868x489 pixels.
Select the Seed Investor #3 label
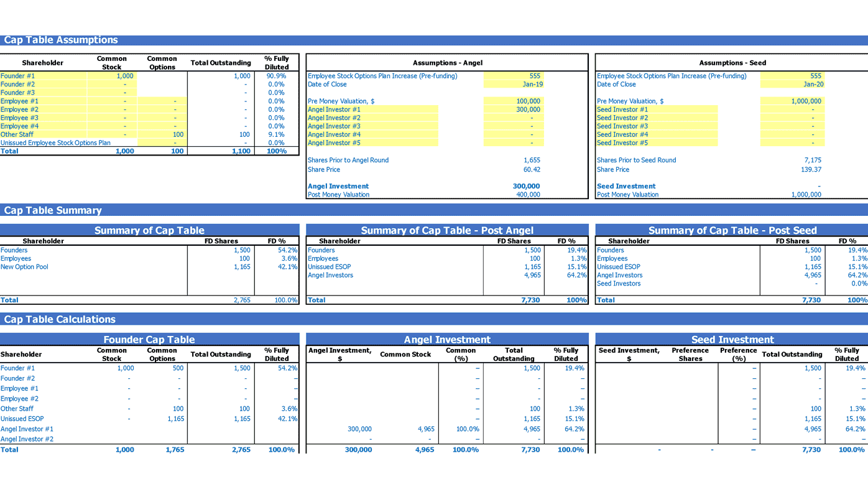point(622,126)
